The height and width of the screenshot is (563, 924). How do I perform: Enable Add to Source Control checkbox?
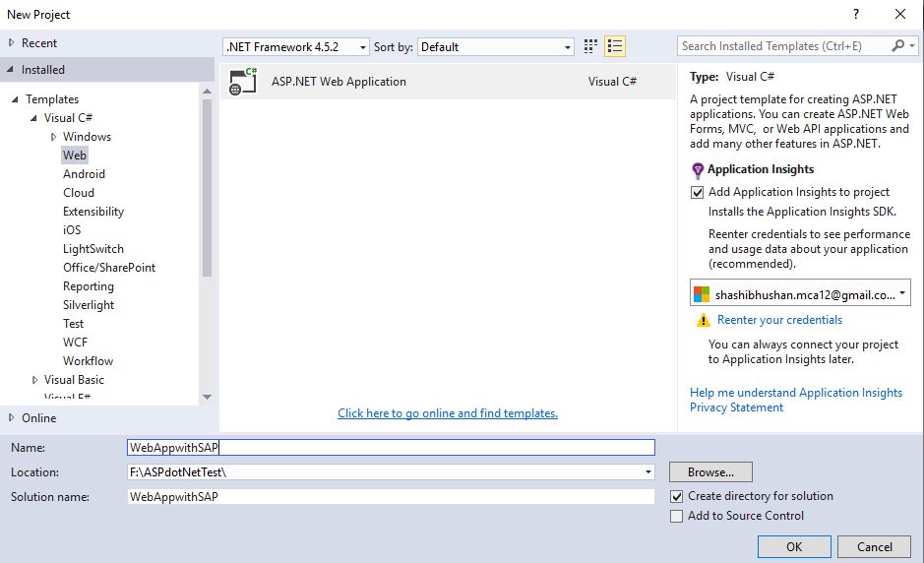676,516
